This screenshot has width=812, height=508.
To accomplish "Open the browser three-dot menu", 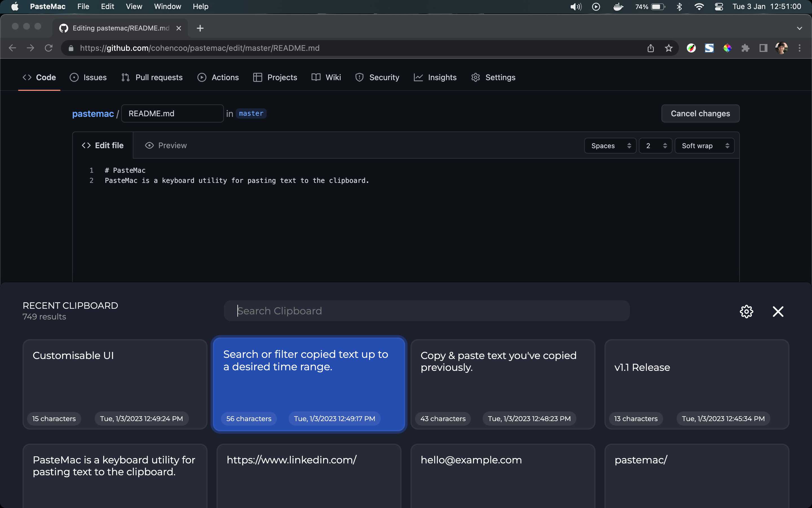I will point(799,48).
